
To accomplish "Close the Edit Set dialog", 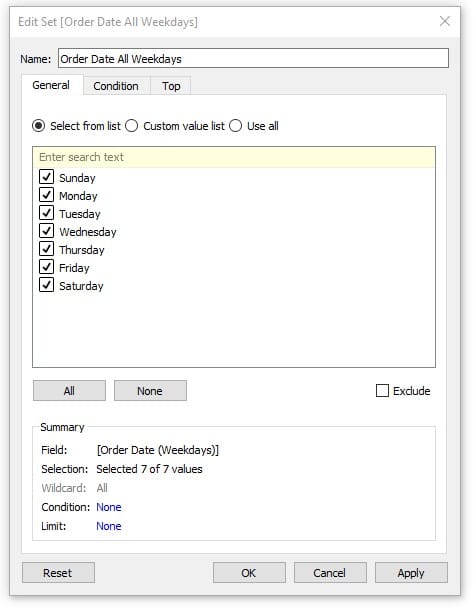I will pos(444,21).
